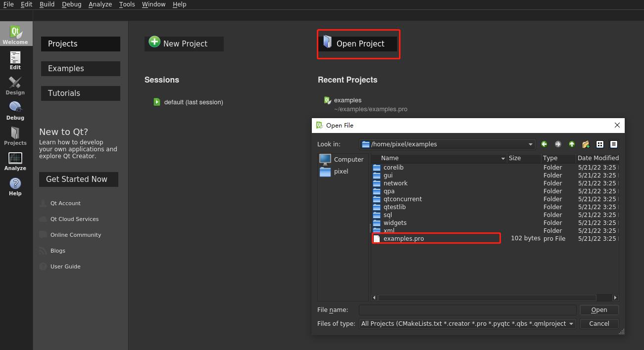This screenshot has width=644, height=350.
Task: Click file list horizontal scrollbar
Action: tap(487, 298)
